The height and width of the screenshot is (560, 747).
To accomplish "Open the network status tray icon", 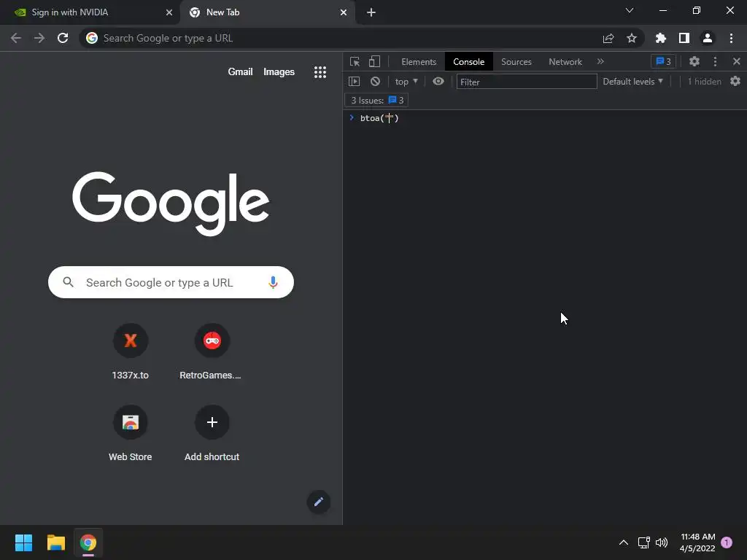I will pos(643,542).
